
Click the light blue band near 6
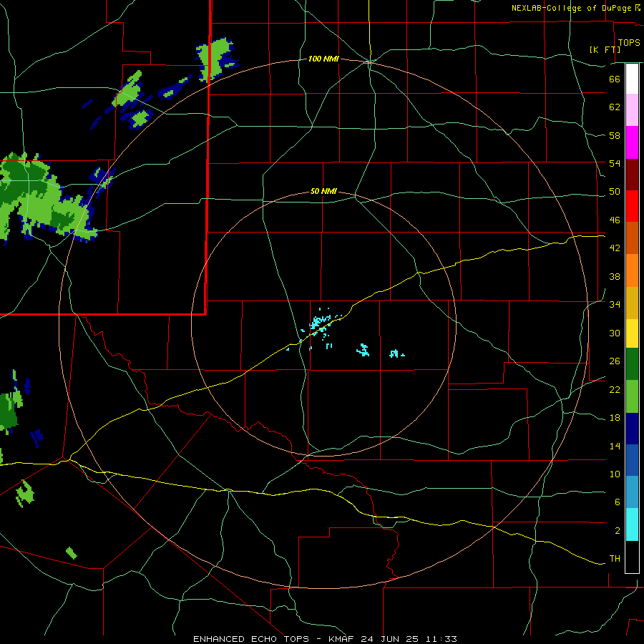pyautogui.click(x=632, y=492)
